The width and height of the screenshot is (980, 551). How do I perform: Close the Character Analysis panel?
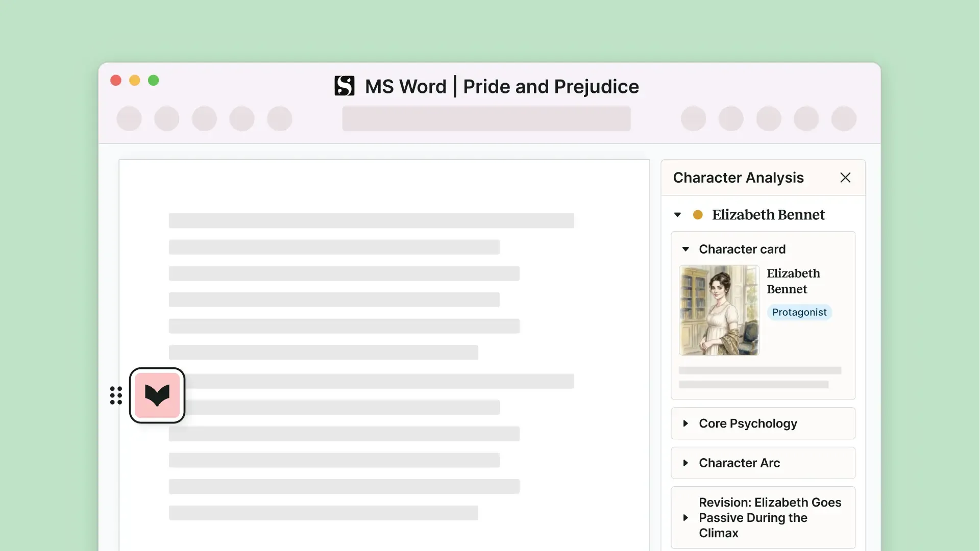[x=845, y=178]
